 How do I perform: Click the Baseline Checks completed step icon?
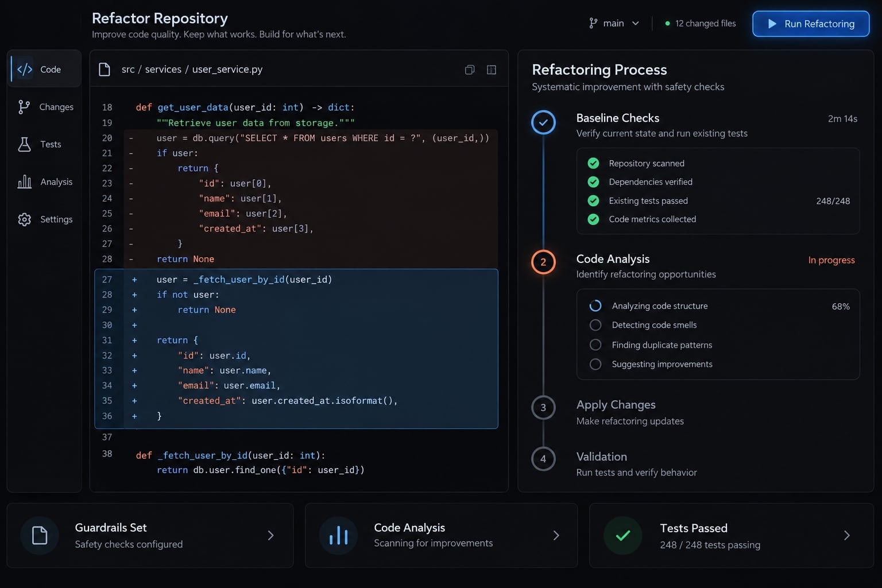543,122
